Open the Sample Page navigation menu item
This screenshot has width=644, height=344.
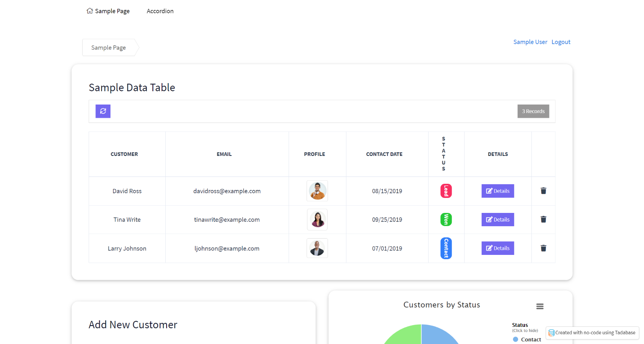(108, 11)
